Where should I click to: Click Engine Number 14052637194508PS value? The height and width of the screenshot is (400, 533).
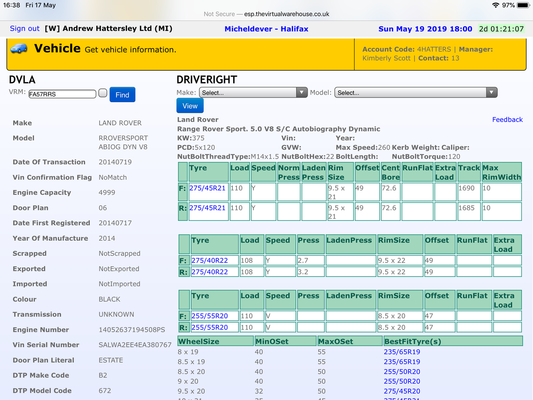132,330
